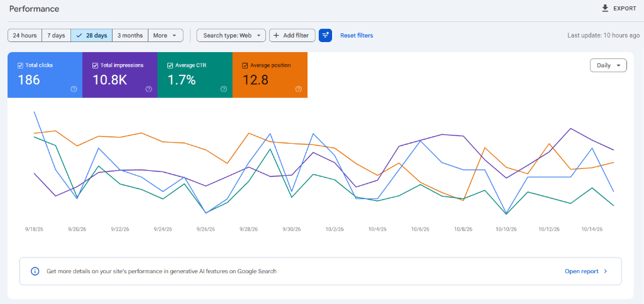
Task: Select the 24 hours range
Action: [x=25, y=35]
